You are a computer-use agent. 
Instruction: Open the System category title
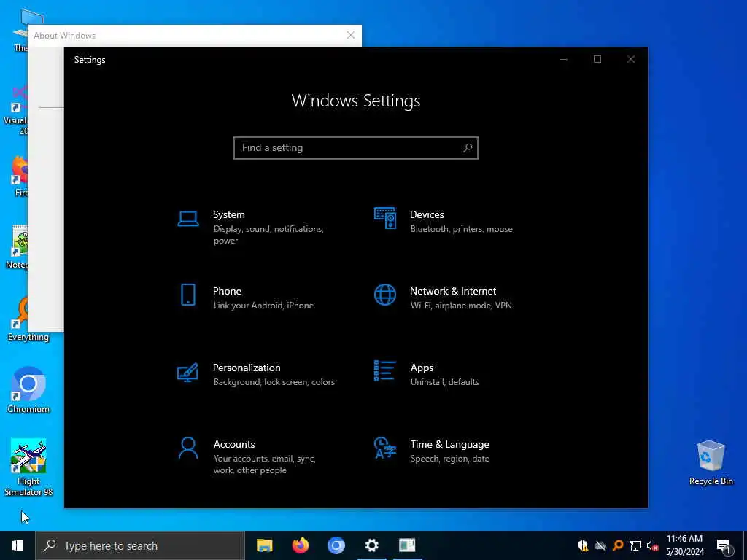tap(228, 215)
